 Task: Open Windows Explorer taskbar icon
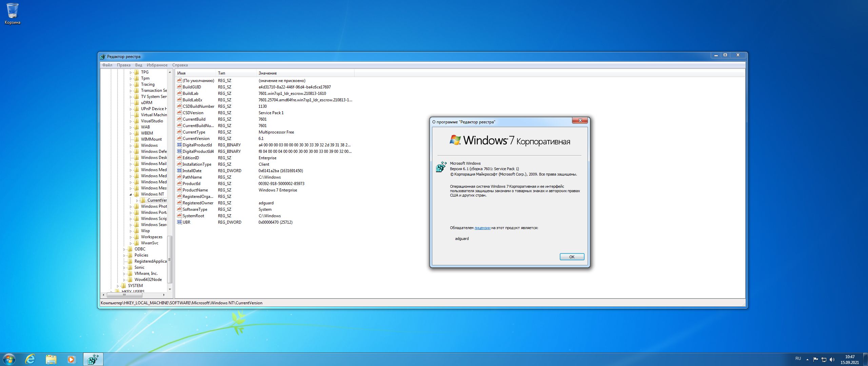[51, 359]
